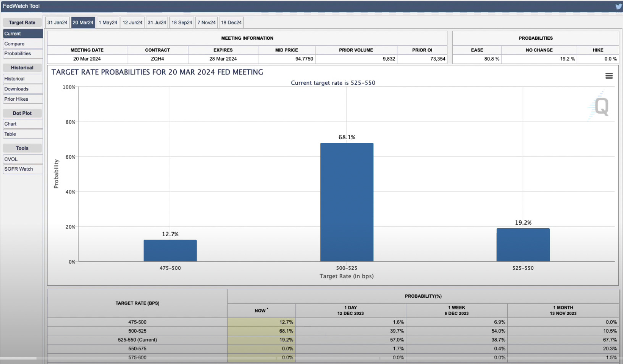The width and height of the screenshot is (623, 364).
Task: Click the chart title for 20 Mar 2024 meeting
Action: tap(157, 72)
